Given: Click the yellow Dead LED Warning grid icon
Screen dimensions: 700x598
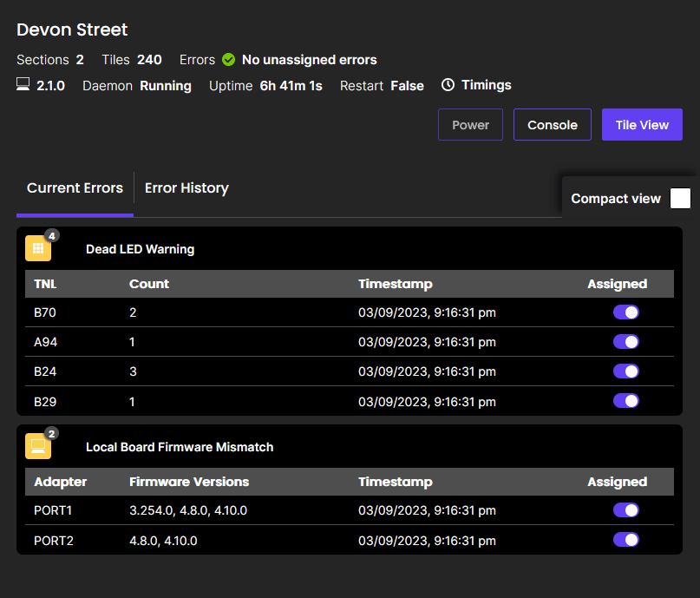Looking at the screenshot, I should click(38, 249).
